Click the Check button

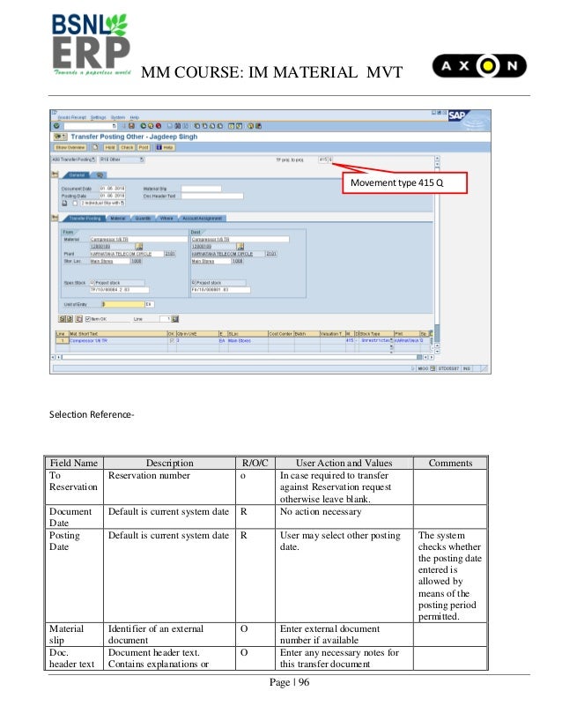pyautogui.click(x=127, y=147)
